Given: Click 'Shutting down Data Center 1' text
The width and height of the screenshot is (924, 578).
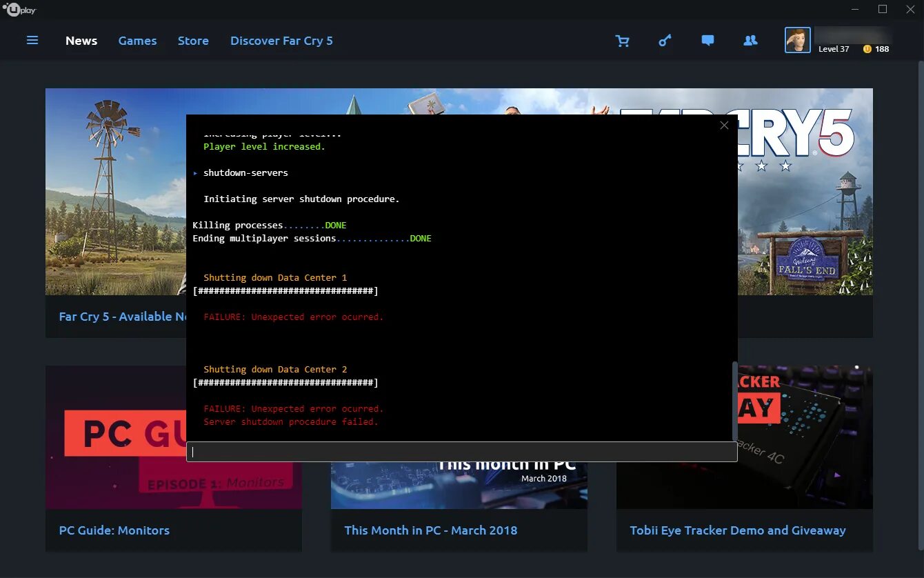Looking at the screenshot, I should coord(275,278).
